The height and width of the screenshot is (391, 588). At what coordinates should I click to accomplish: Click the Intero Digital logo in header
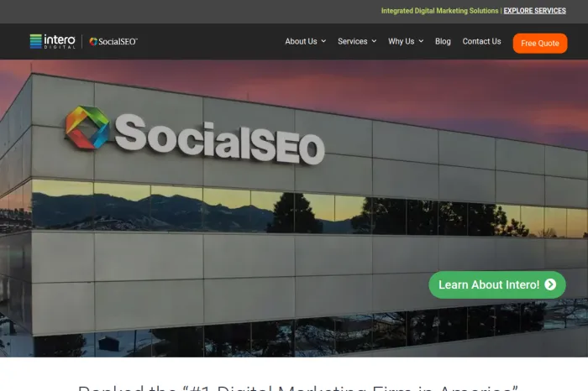tap(52, 41)
